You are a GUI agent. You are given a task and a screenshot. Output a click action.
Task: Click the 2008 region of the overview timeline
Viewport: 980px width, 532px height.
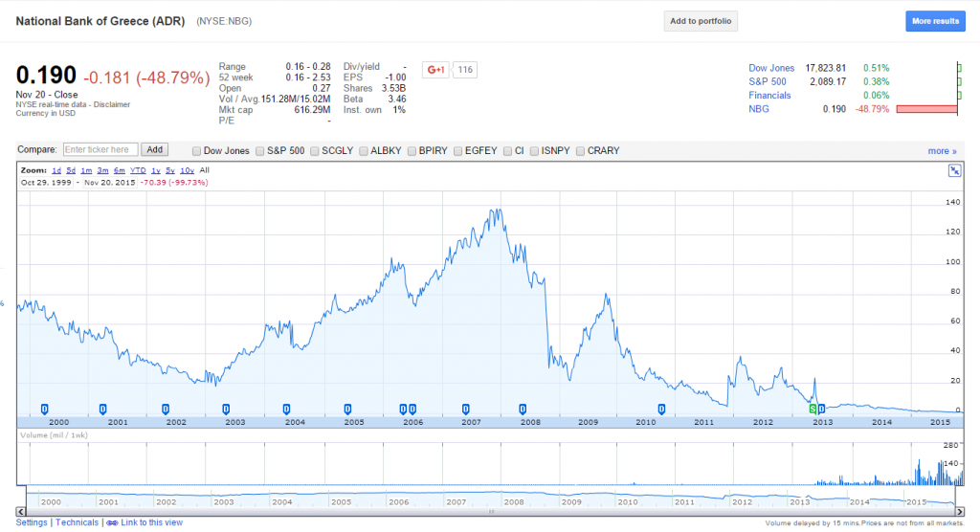[x=514, y=501]
